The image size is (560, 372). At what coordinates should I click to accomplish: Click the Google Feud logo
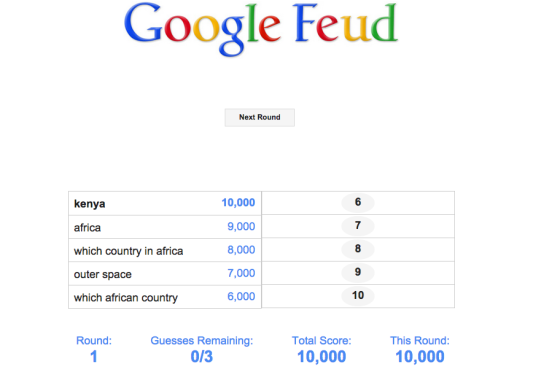coord(261,29)
